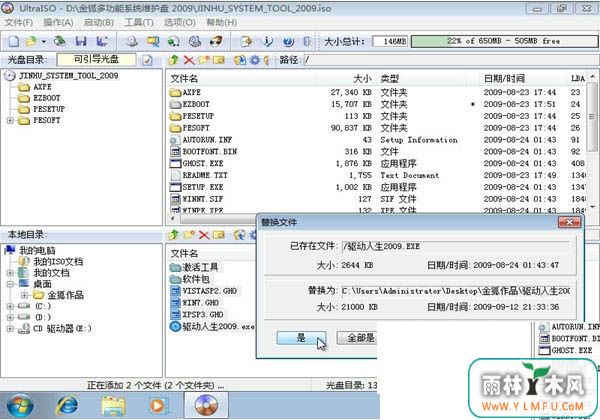Open Windows Media Player from the taskbar
This screenshot has width=600, height=420.
157,405
